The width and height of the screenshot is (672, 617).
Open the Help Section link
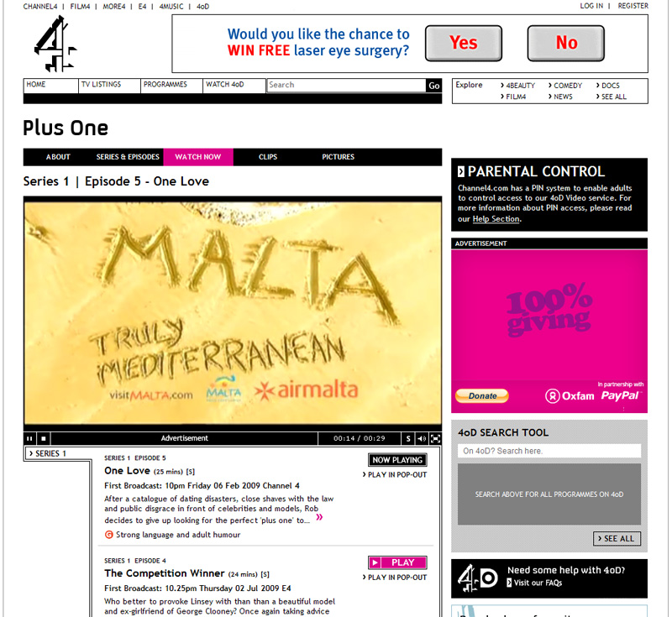pyautogui.click(x=496, y=219)
